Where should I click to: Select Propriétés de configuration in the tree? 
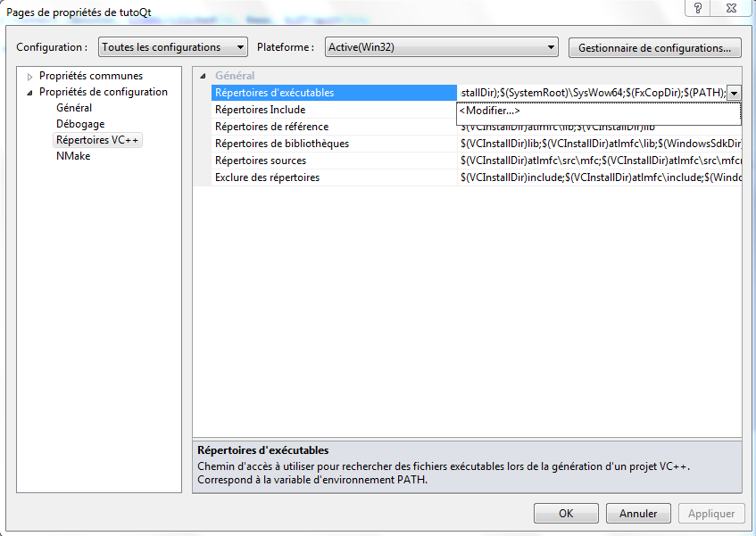pos(104,92)
